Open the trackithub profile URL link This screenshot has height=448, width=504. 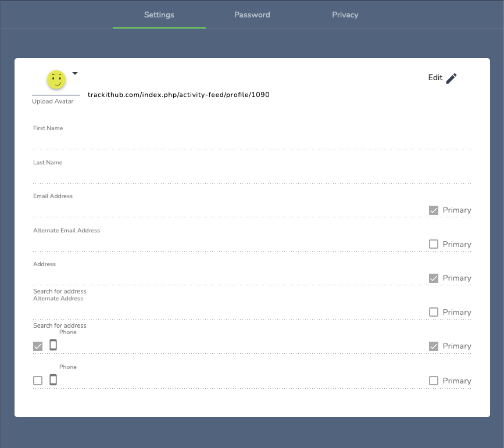[x=178, y=95]
